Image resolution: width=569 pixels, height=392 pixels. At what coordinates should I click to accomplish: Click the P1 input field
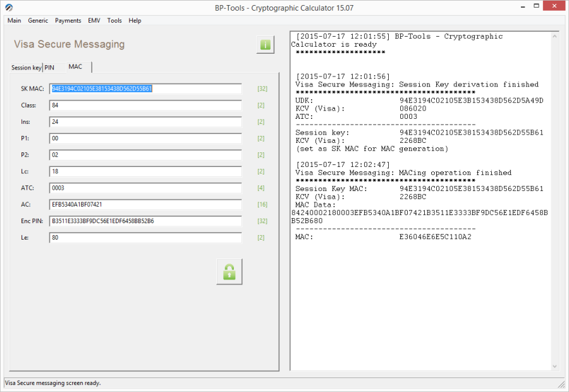[x=145, y=138]
